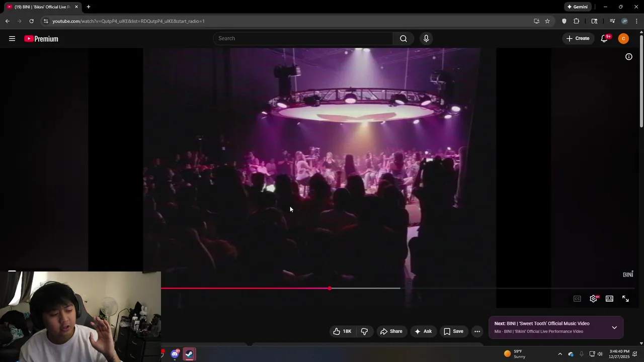
Task: Open the shield extension icon
Action: point(564,21)
